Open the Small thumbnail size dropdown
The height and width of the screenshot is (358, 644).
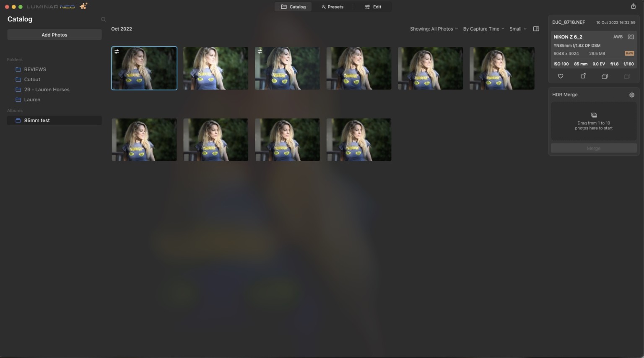[517, 28]
